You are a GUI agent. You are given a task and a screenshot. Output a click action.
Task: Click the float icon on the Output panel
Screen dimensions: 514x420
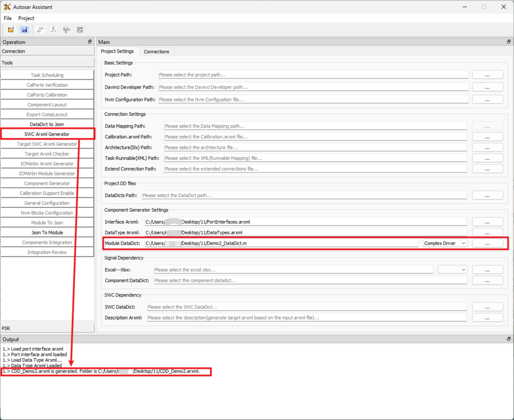coord(508,339)
